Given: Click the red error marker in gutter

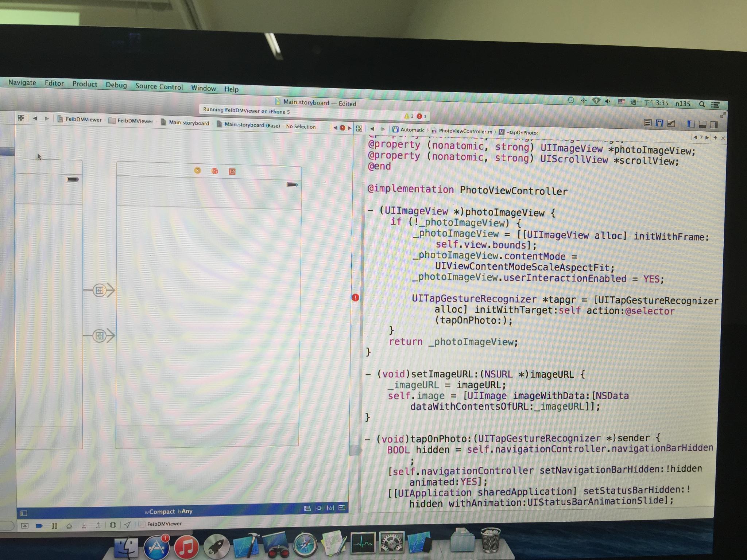Looking at the screenshot, I should (355, 297).
